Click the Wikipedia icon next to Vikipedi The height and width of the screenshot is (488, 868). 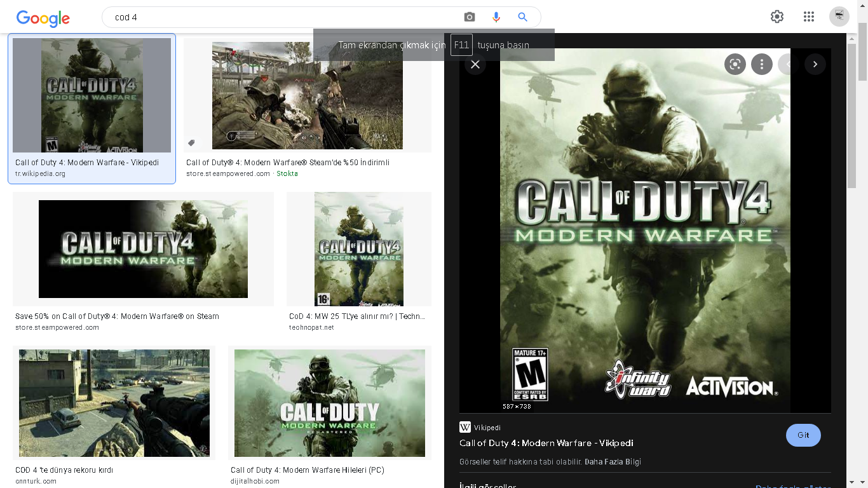(x=465, y=427)
